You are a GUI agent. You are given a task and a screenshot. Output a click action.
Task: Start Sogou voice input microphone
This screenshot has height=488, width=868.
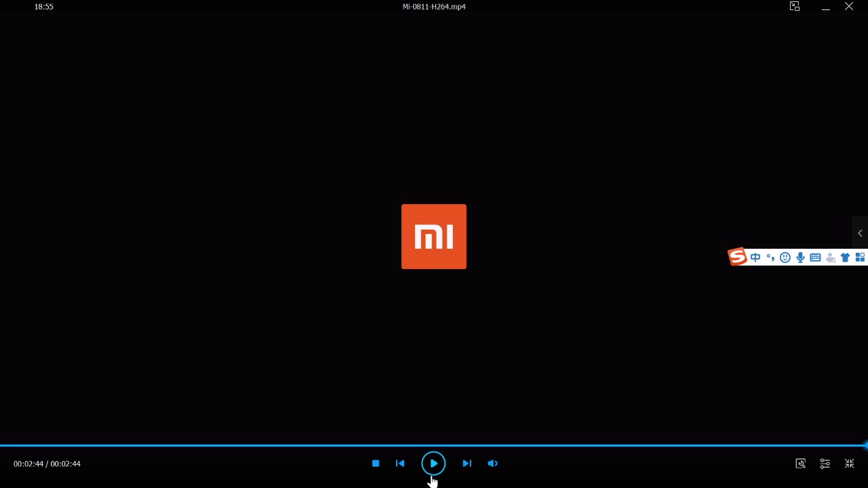tap(800, 258)
